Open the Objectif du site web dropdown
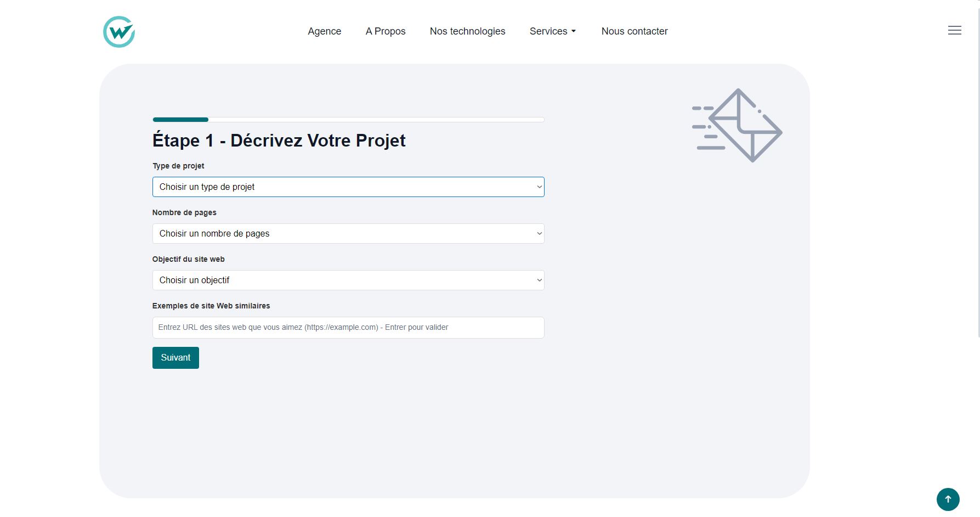Screen dimensions: 980x517 point(348,280)
